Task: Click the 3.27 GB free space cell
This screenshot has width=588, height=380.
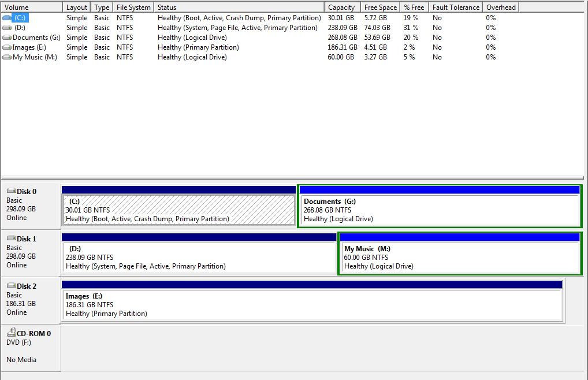Action: (375, 57)
